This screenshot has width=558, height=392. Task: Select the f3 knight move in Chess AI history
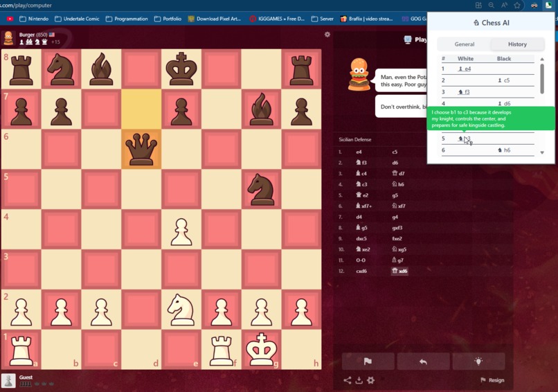pos(464,92)
